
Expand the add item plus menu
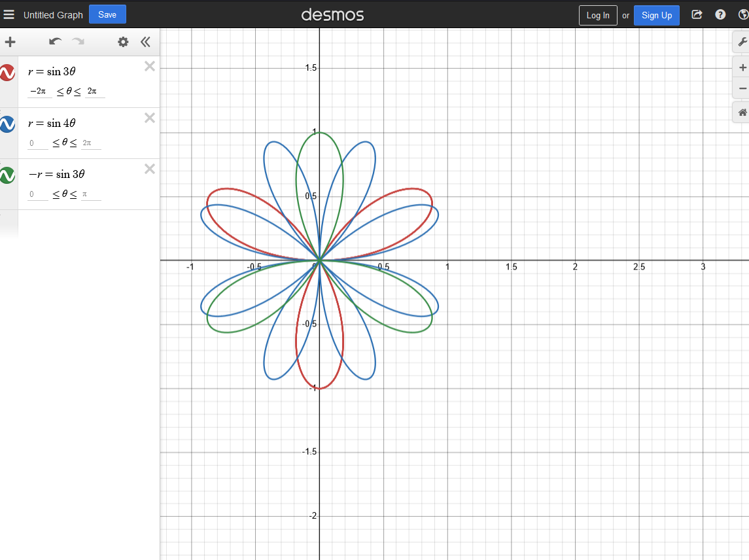coord(10,43)
